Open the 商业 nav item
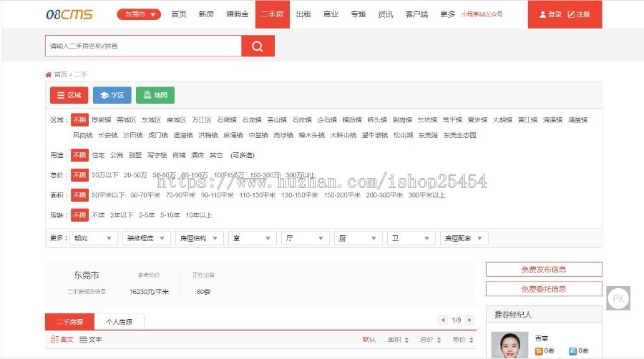Screen dimensions: 644x359 [x=331, y=14]
